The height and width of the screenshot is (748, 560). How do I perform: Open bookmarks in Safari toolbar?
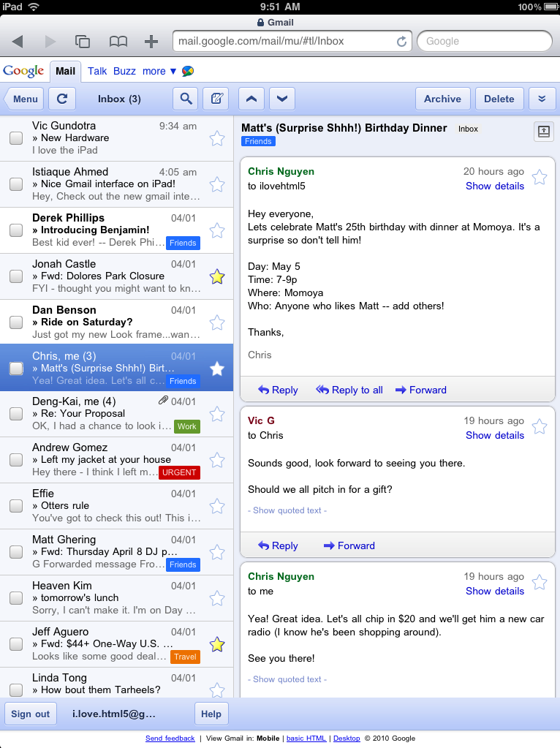click(x=118, y=42)
